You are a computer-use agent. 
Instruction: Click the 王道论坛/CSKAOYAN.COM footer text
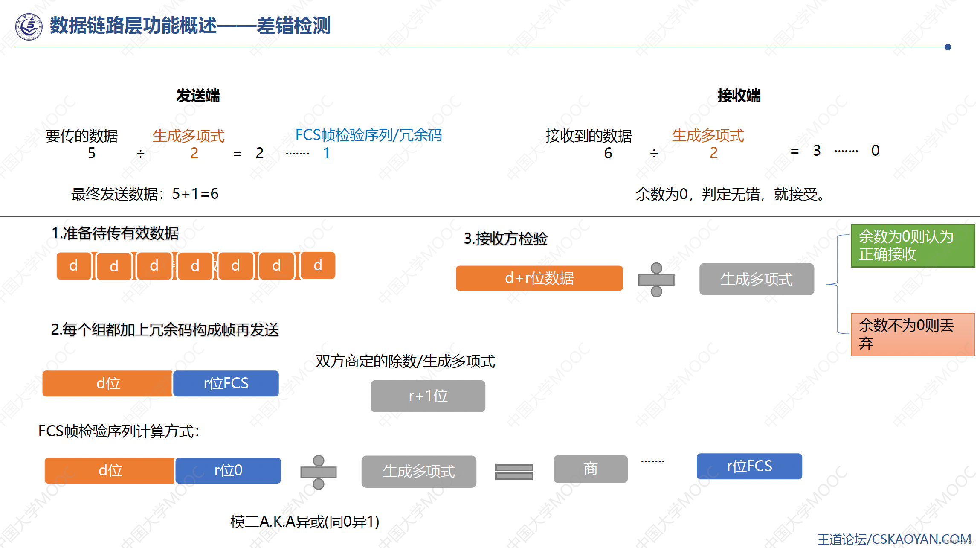[894, 539]
